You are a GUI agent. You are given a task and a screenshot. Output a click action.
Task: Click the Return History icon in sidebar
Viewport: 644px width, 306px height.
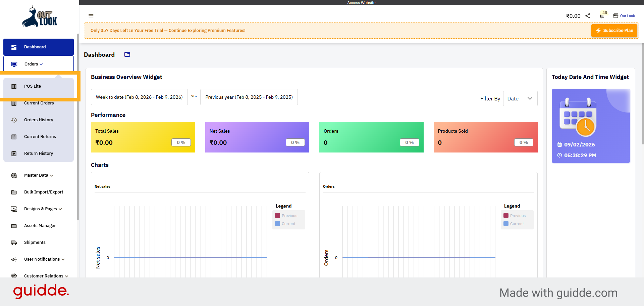click(x=14, y=154)
